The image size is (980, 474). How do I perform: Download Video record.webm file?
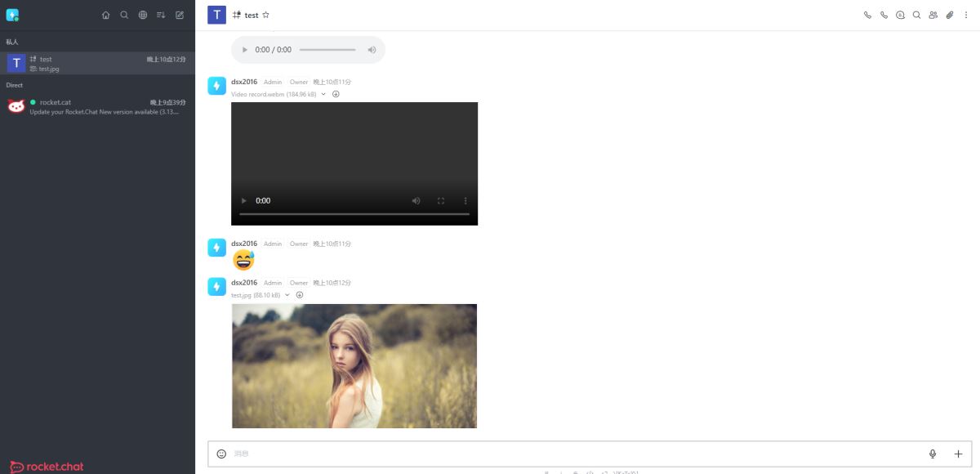336,94
